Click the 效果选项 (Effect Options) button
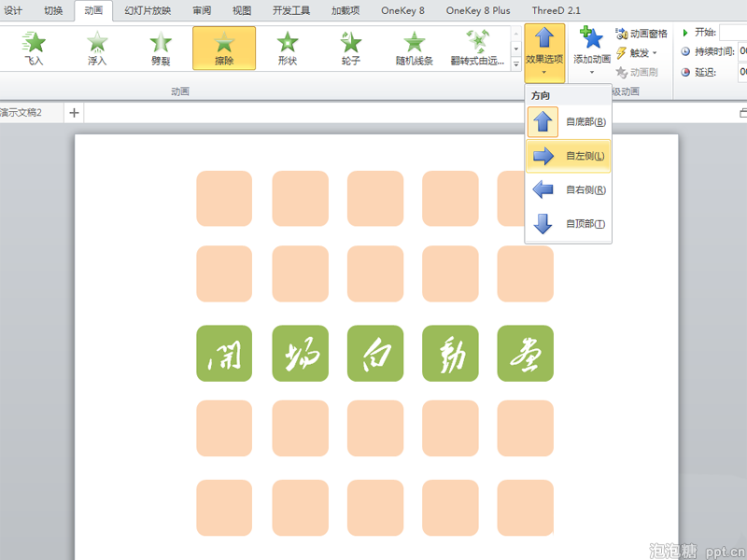 544,47
